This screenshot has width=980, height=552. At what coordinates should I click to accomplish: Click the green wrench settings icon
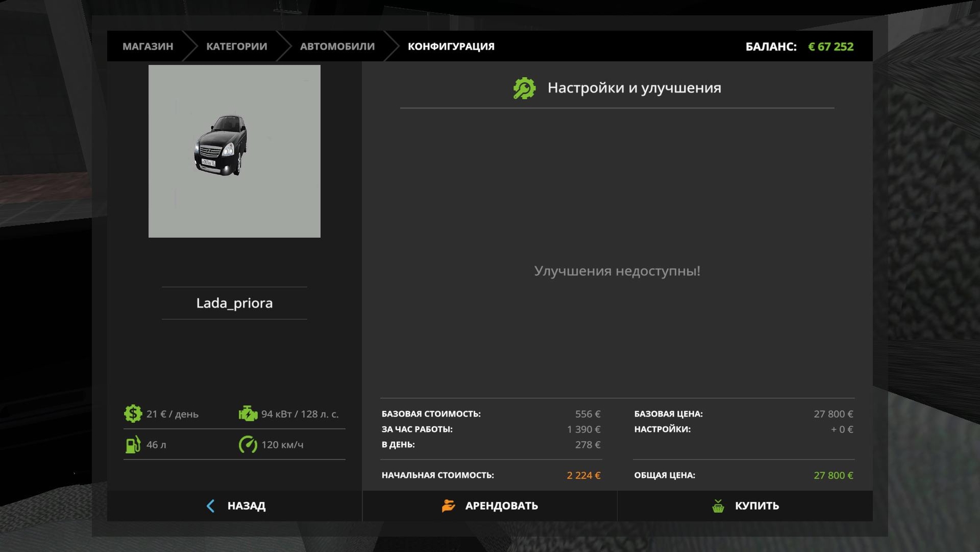click(x=524, y=88)
